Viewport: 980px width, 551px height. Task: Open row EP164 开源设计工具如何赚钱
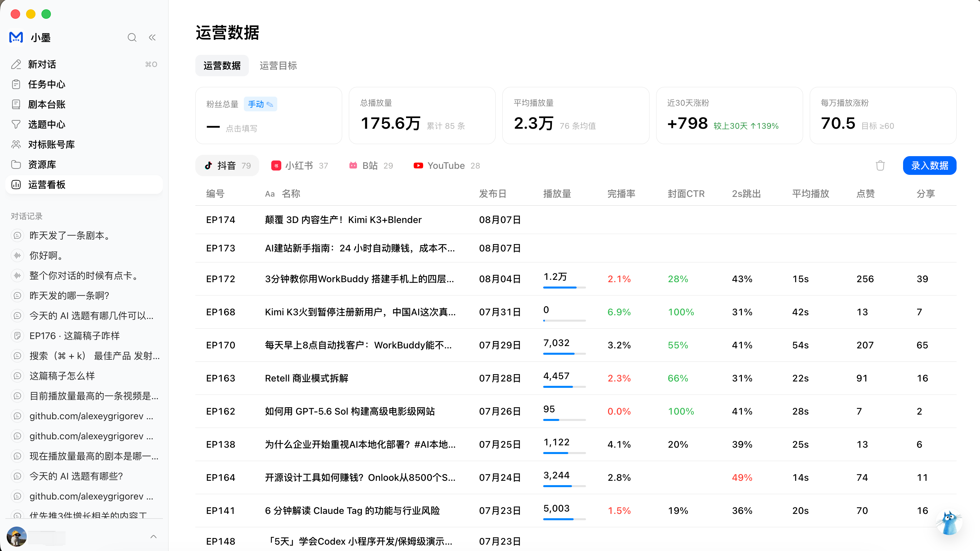pyautogui.click(x=576, y=477)
